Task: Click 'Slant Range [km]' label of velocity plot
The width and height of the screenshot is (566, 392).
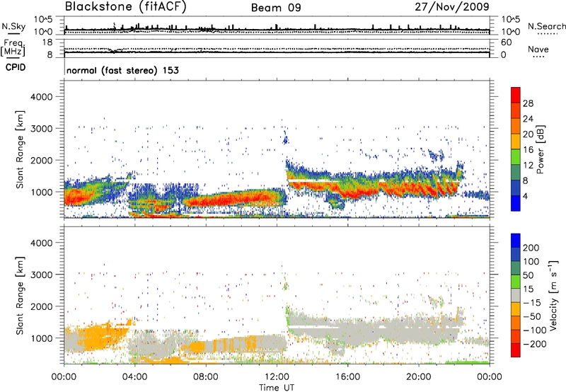Action: pyautogui.click(x=20, y=296)
